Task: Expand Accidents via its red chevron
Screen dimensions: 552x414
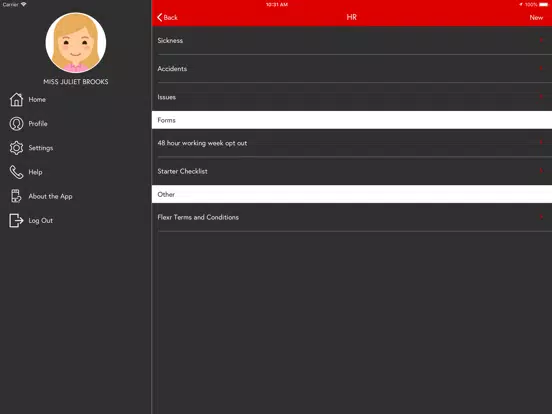Action: (541, 68)
